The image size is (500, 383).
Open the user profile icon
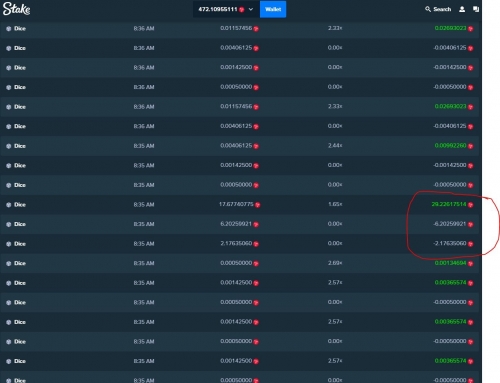pos(462,9)
